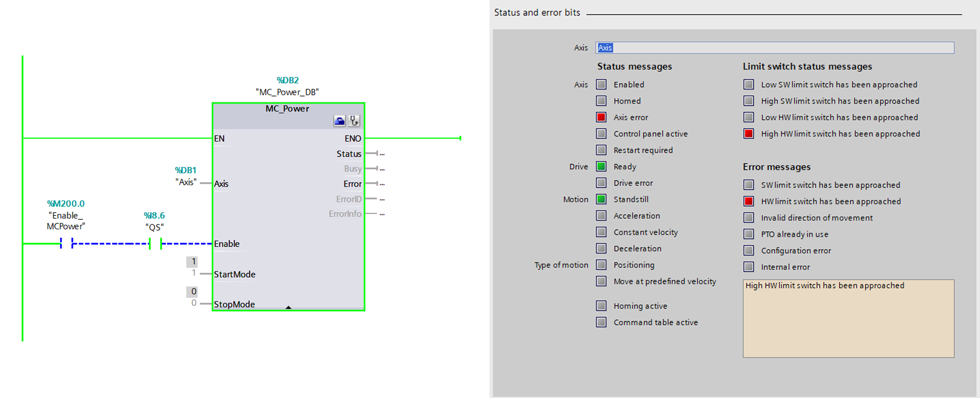
Task: Click the Enable_MCPower contact
Action: pyautogui.click(x=66, y=243)
